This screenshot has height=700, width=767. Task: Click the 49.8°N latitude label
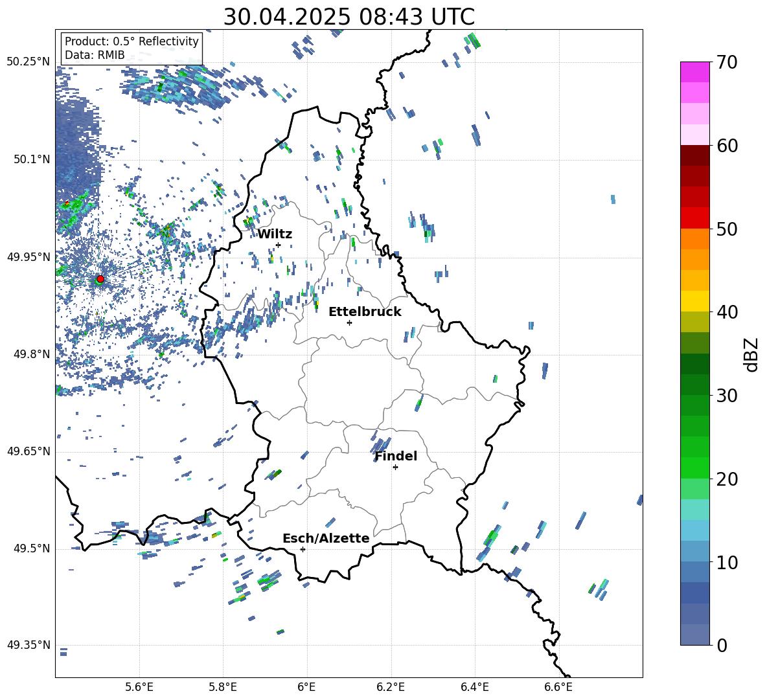point(32,354)
